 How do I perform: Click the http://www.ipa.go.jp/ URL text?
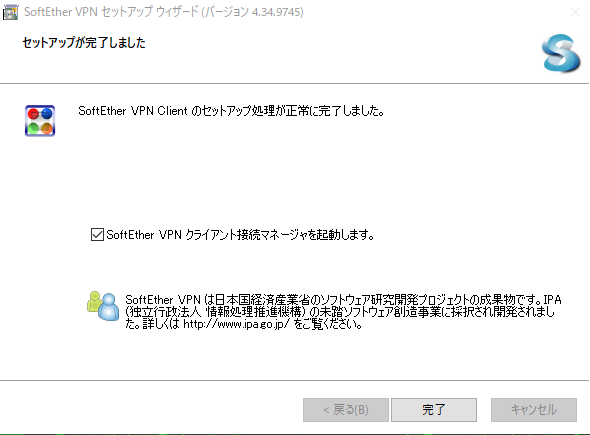(236, 324)
